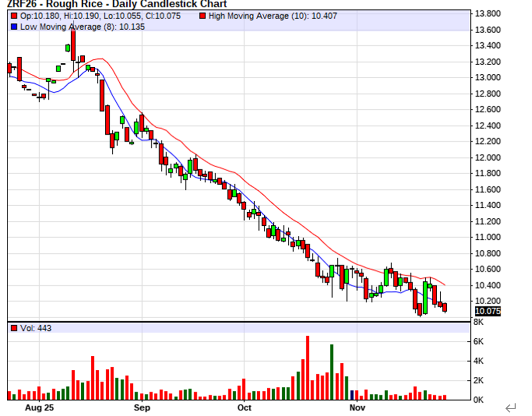Click the tallest red volume bar
This screenshot has width=532, height=416.
click(307, 367)
